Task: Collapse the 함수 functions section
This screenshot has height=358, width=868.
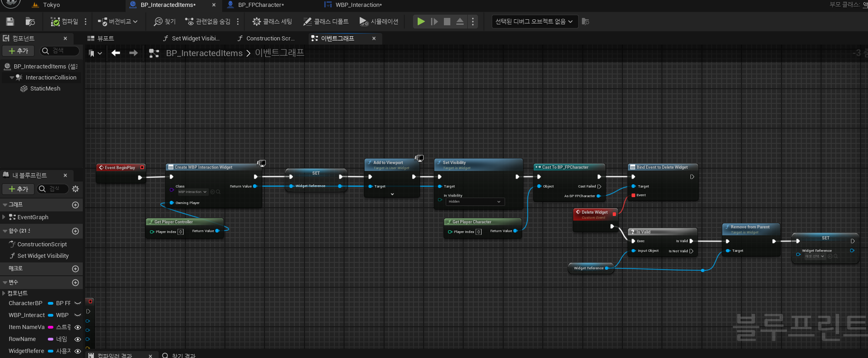Action: coord(5,231)
